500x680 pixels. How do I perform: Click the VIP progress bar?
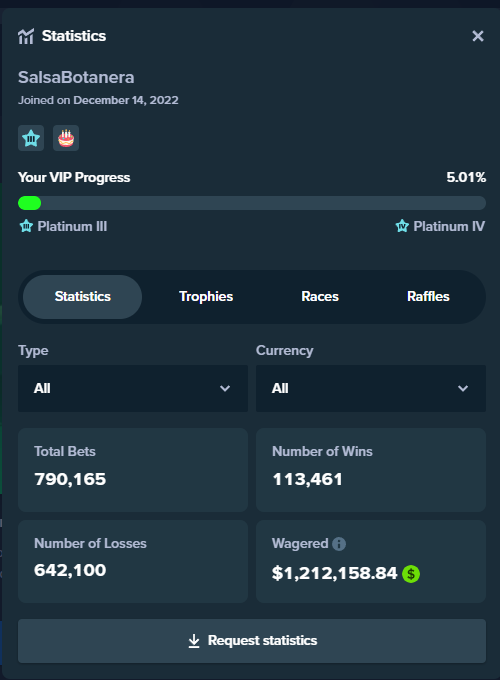click(252, 203)
